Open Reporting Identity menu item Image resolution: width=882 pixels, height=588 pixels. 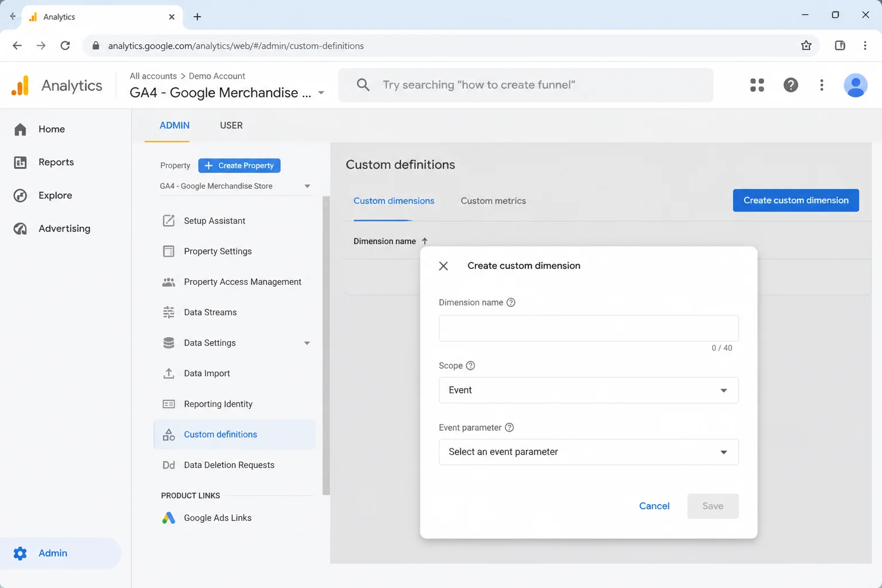[x=234, y=404]
